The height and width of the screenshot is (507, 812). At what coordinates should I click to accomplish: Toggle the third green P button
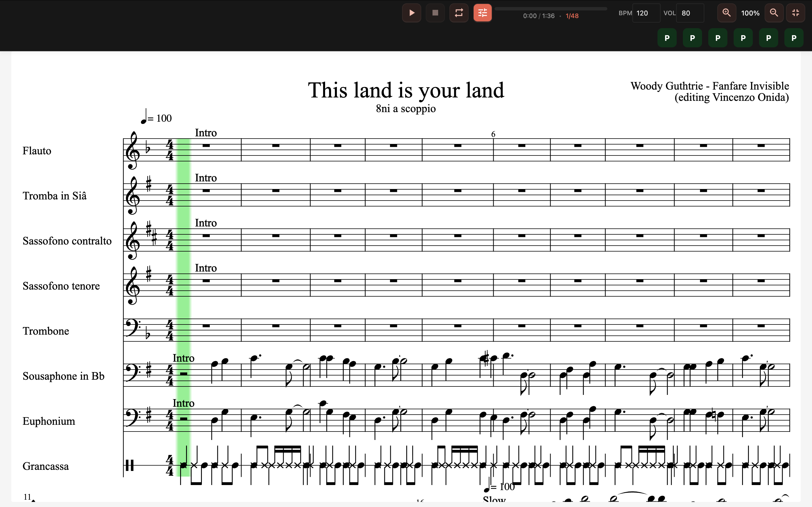718,38
